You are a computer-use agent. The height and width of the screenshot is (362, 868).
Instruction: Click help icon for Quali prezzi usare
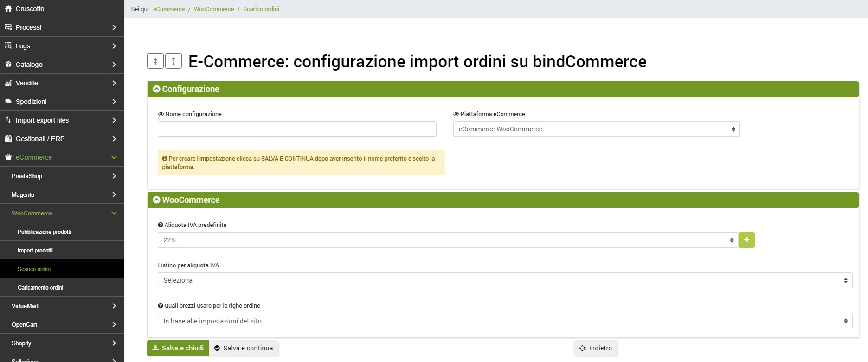click(x=161, y=306)
